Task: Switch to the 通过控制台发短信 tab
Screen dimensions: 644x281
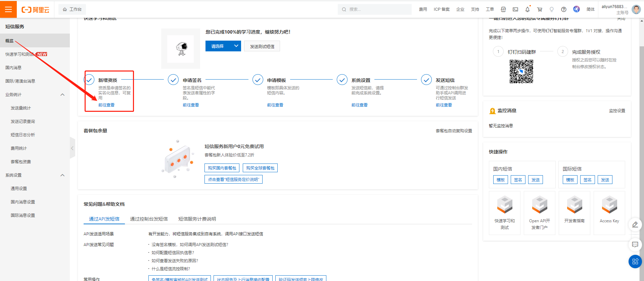Action: (x=149, y=219)
